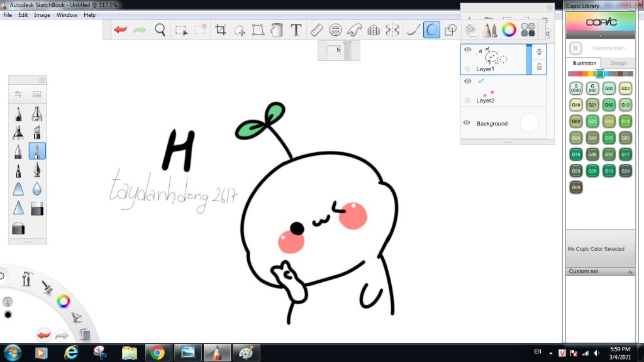Image resolution: width=644 pixels, height=362 pixels.
Task: Pick Copic color G00
Action: [609, 88]
